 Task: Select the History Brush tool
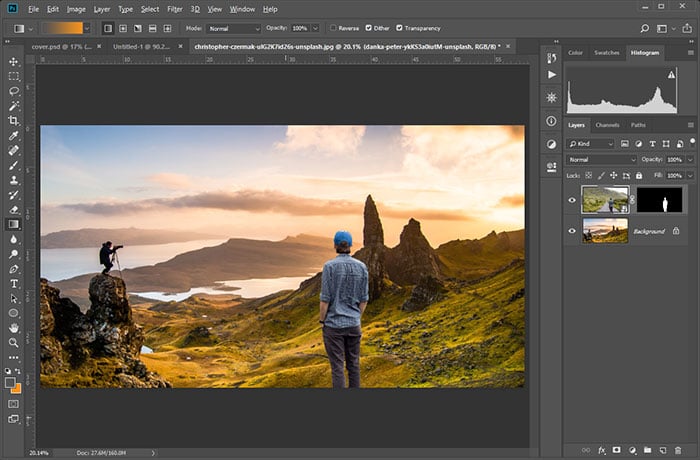click(x=13, y=195)
